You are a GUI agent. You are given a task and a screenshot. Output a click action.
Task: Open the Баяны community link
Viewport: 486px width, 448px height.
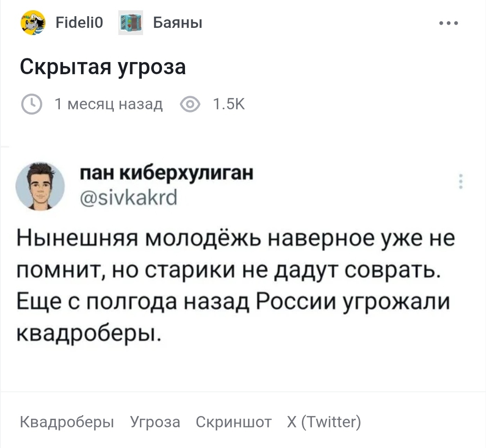coord(177,22)
